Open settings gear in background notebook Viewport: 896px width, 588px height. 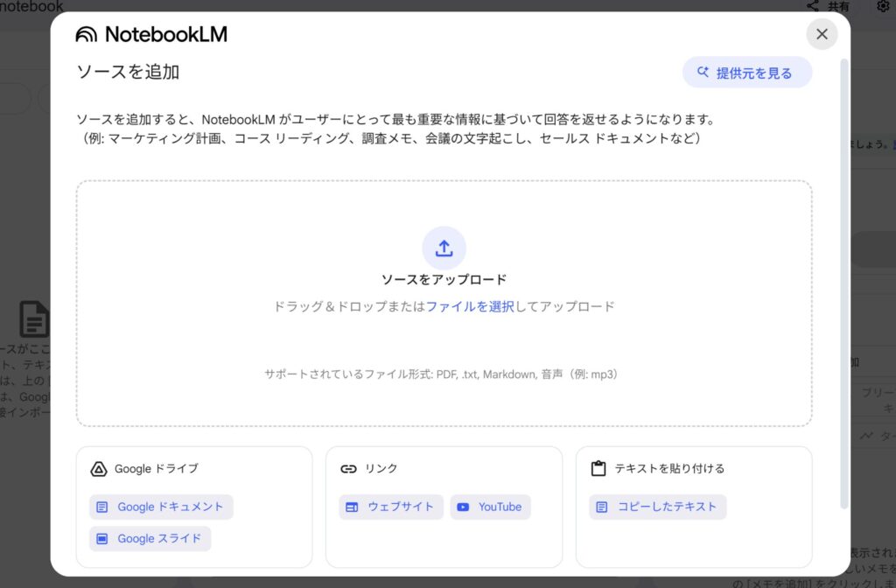click(x=883, y=6)
